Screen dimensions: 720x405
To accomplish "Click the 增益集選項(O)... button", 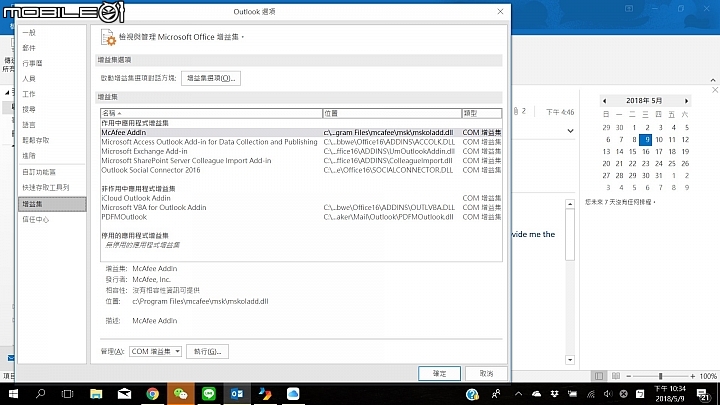I will 211,78.
